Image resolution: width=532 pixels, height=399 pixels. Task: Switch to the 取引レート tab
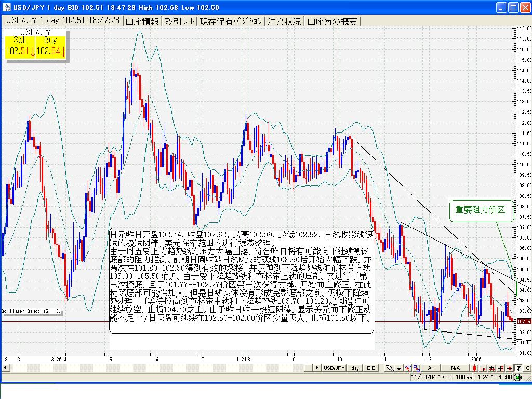[179, 21]
